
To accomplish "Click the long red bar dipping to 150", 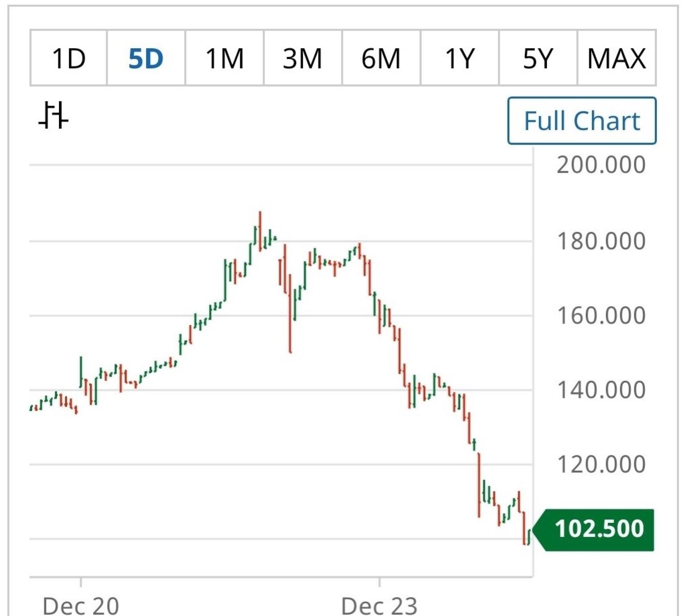I will [x=290, y=313].
